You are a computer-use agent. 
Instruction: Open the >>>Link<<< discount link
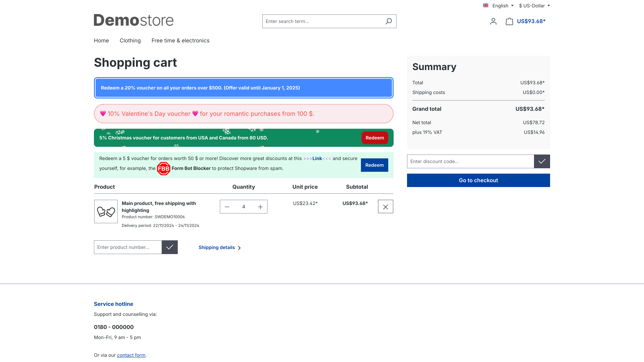point(317,158)
